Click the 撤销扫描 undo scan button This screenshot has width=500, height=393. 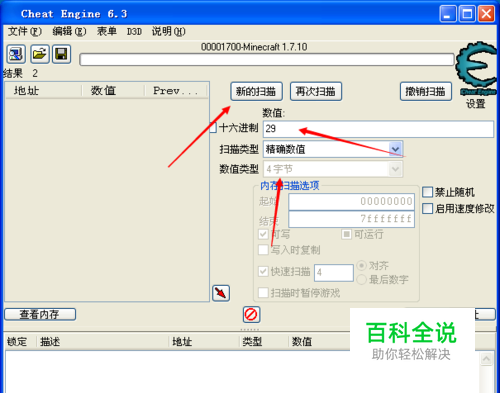point(426,91)
